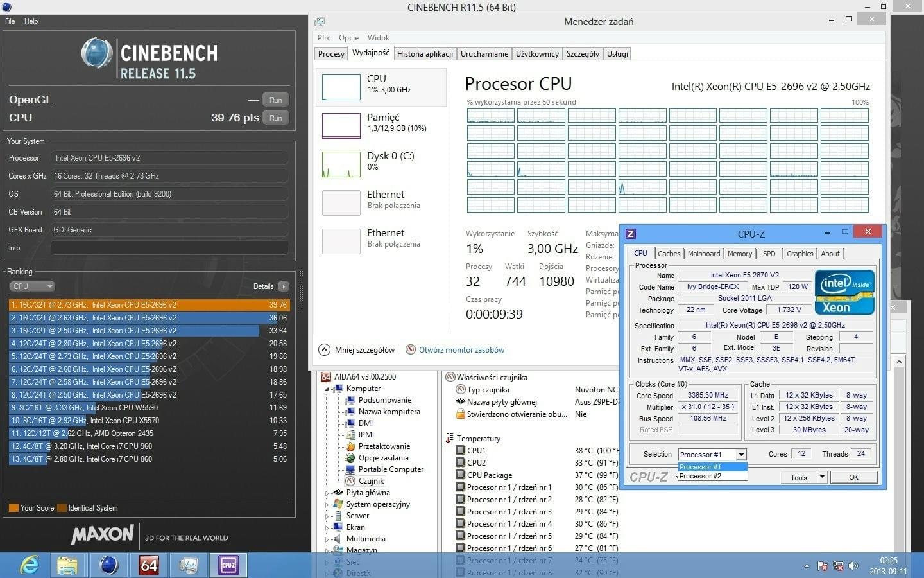Click the network status tray icon
The height and width of the screenshot is (578, 924).
[837, 566]
